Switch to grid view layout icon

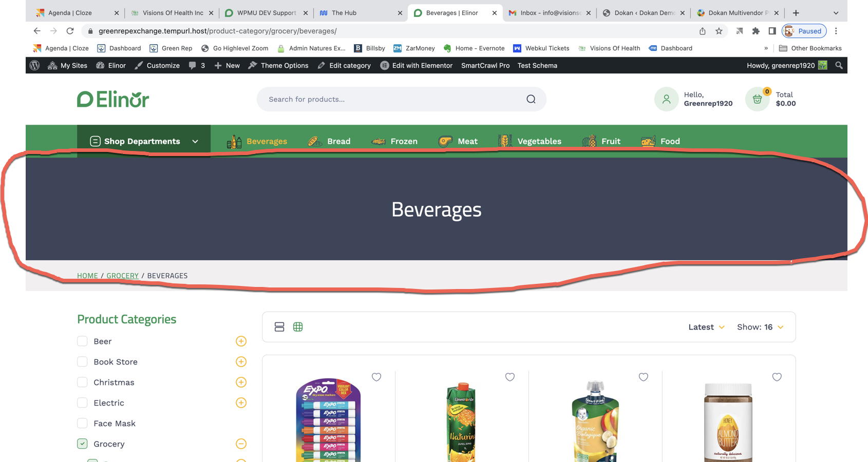[x=298, y=327]
